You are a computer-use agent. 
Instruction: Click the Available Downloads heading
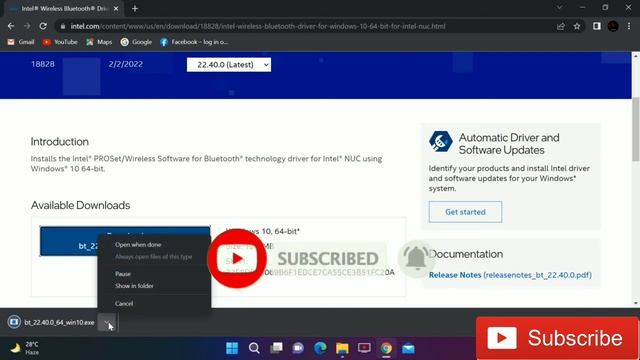point(80,205)
